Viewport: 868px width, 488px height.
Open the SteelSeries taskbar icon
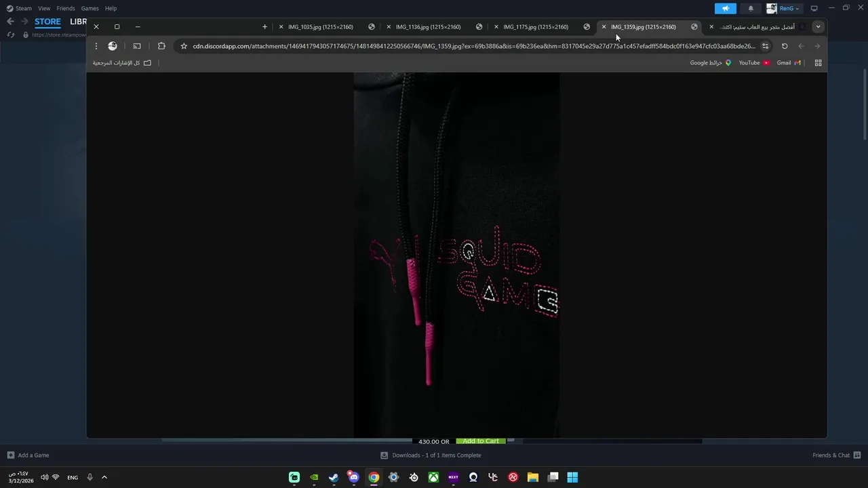pos(414,477)
